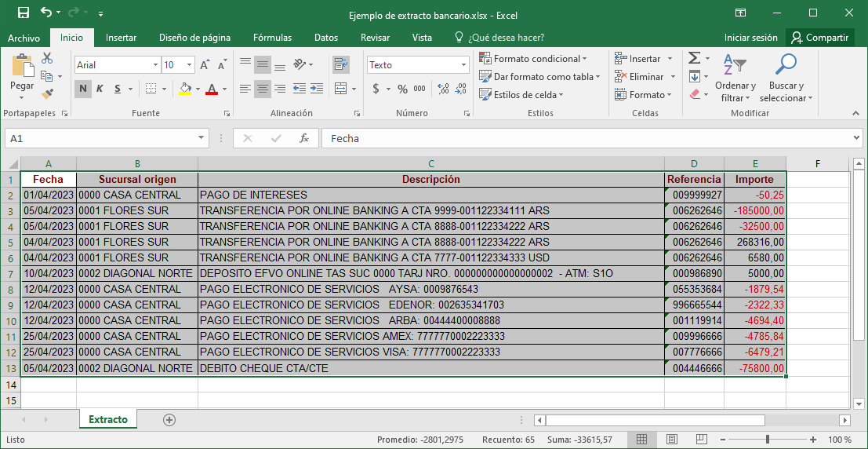Image resolution: width=868 pixels, height=449 pixels.
Task: Expand Dar formato como tabla menu
Action: pos(540,76)
